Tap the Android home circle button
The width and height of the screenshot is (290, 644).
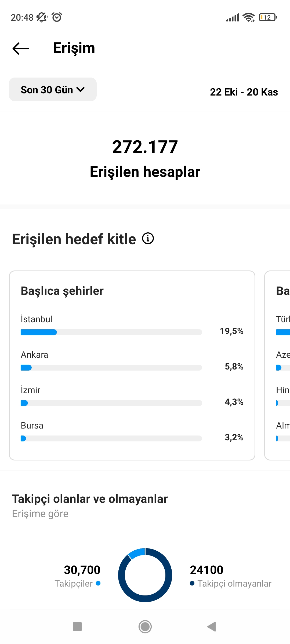coord(145,627)
